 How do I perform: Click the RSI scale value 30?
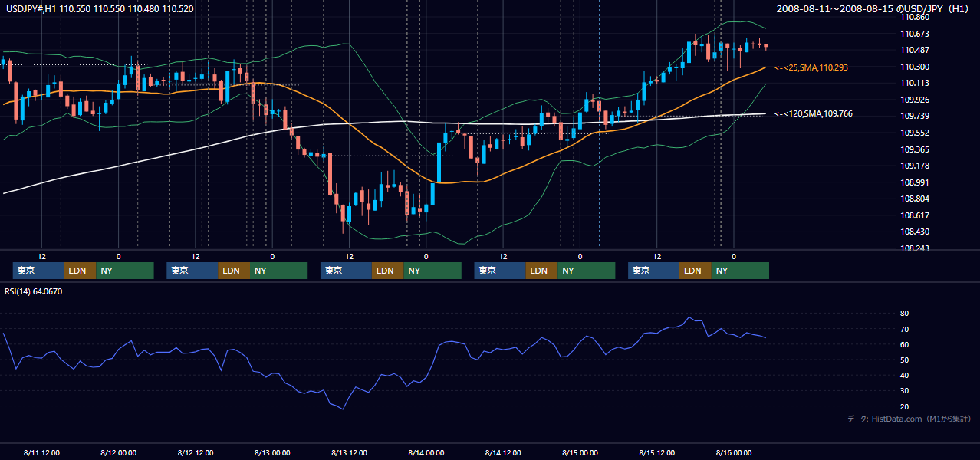pos(904,391)
